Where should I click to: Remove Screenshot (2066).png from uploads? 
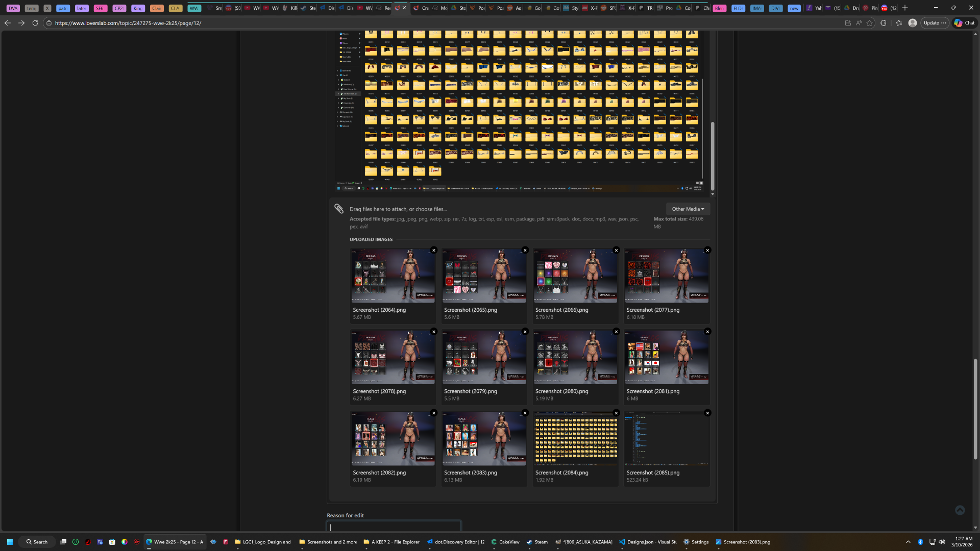(x=616, y=250)
